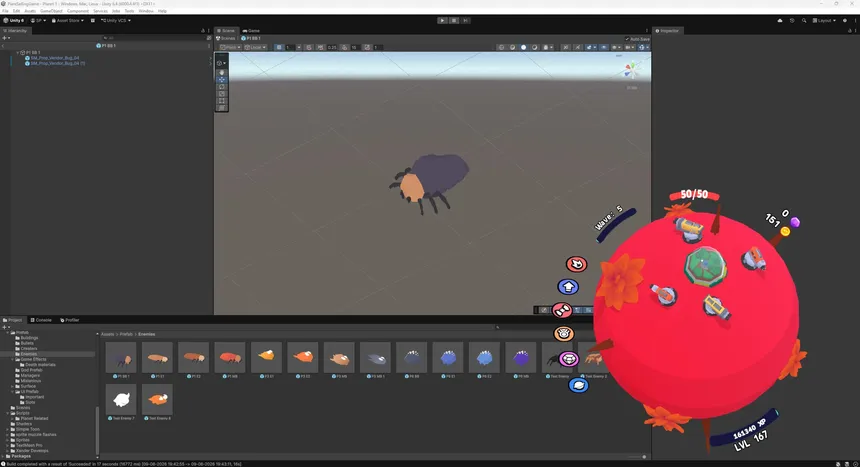This screenshot has width=860, height=467.
Task: Toggle the scene Gizmos button
Action: click(643, 47)
